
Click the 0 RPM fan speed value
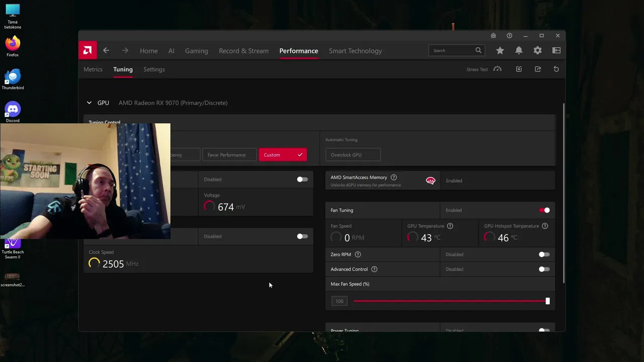click(354, 238)
